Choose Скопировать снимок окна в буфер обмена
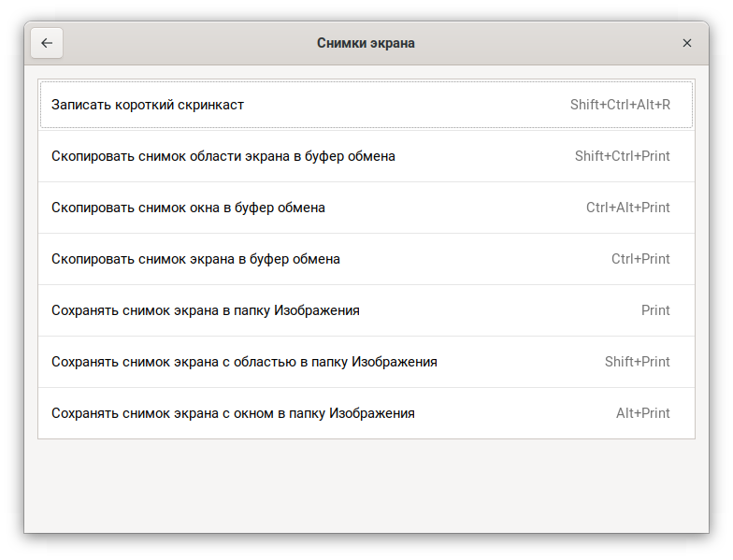Viewport: 733px width, 560px height. [188, 208]
